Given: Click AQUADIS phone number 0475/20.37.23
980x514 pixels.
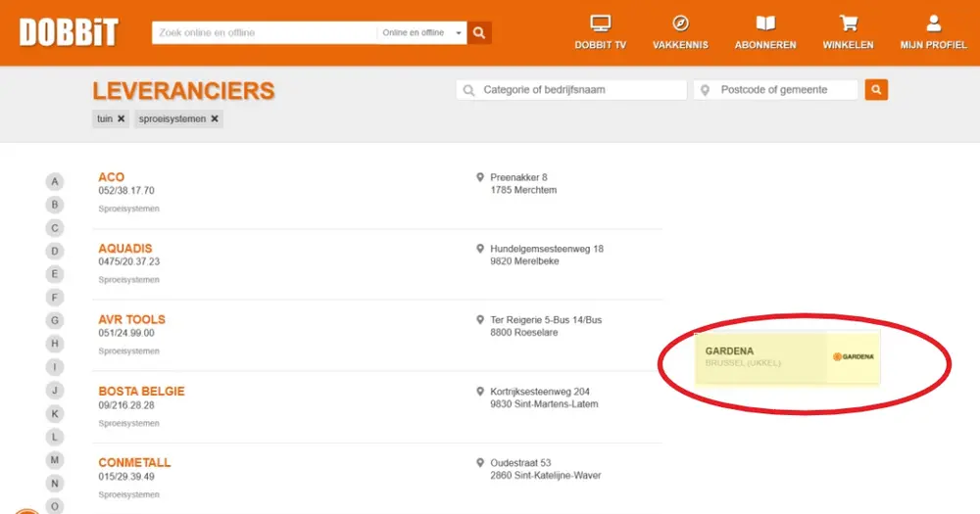Looking at the screenshot, I should pos(128,261).
